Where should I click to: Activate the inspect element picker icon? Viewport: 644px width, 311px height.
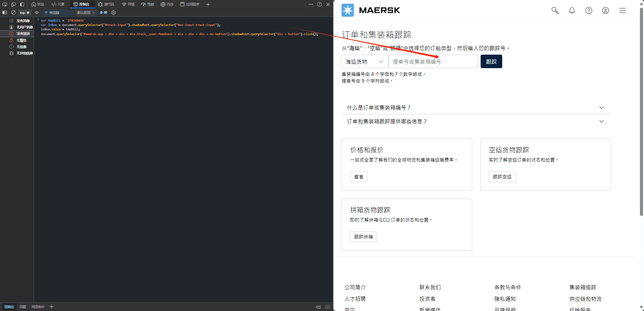tap(5, 4)
